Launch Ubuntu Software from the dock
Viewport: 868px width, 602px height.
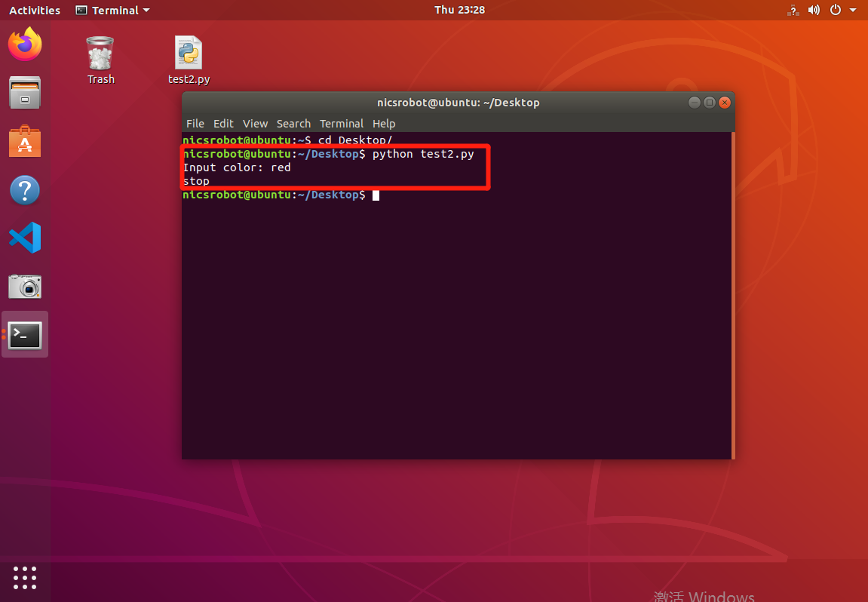point(25,141)
